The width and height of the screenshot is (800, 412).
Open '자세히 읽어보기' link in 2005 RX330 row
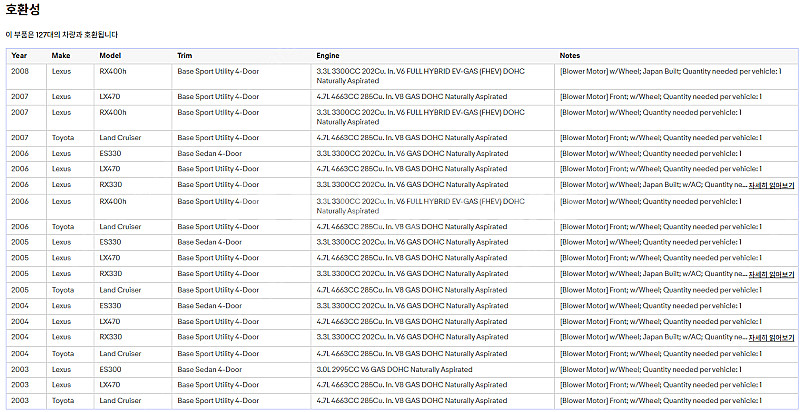[x=771, y=274]
